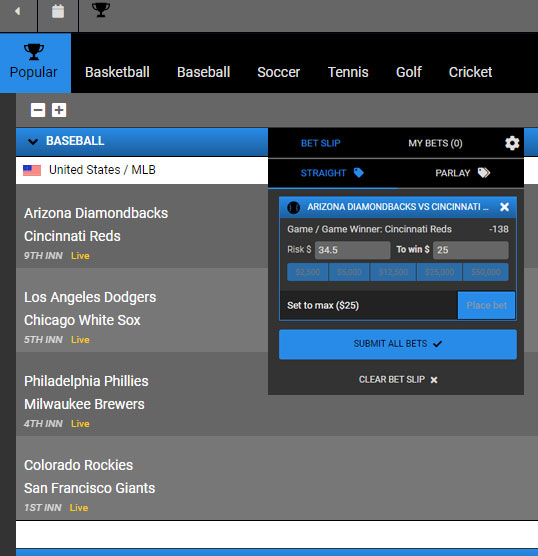Open the BET SLIP tab
Screen dimensions: 538x556
coord(321,143)
